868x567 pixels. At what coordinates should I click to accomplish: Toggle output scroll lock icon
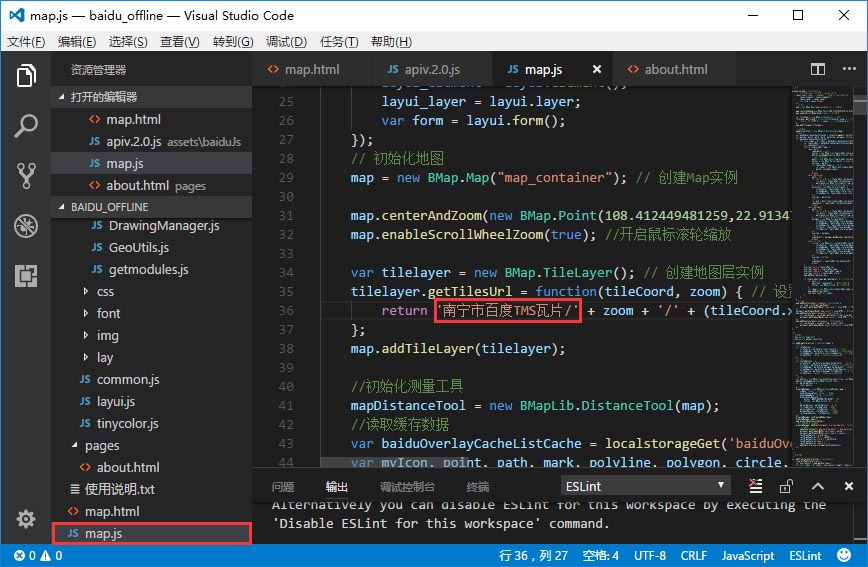(787, 487)
